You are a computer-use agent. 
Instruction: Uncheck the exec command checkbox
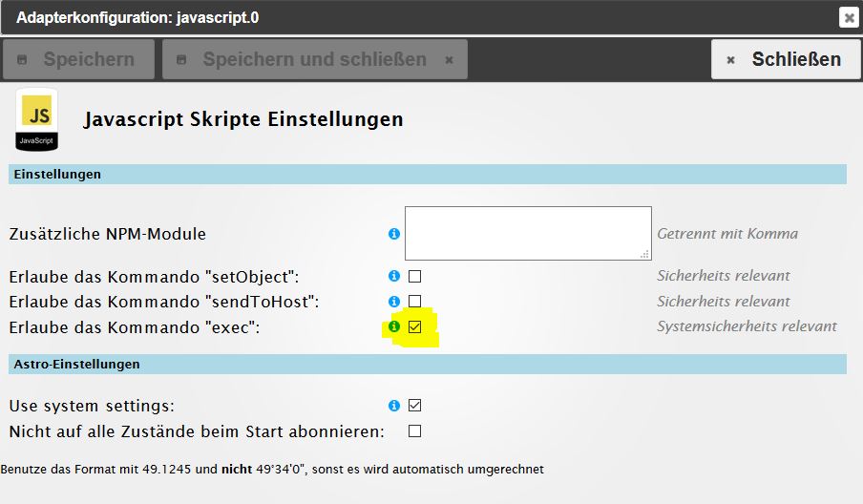pos(415,326)
